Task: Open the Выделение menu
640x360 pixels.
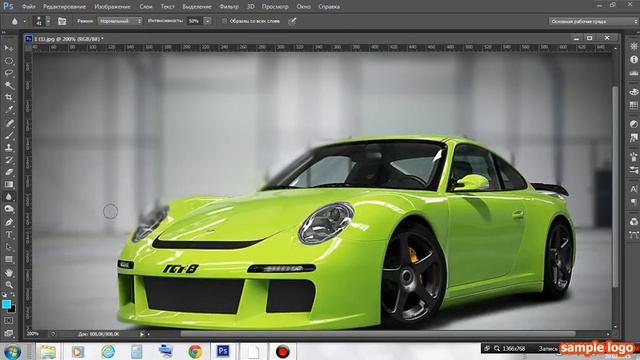Action: [x=197, y=7]
